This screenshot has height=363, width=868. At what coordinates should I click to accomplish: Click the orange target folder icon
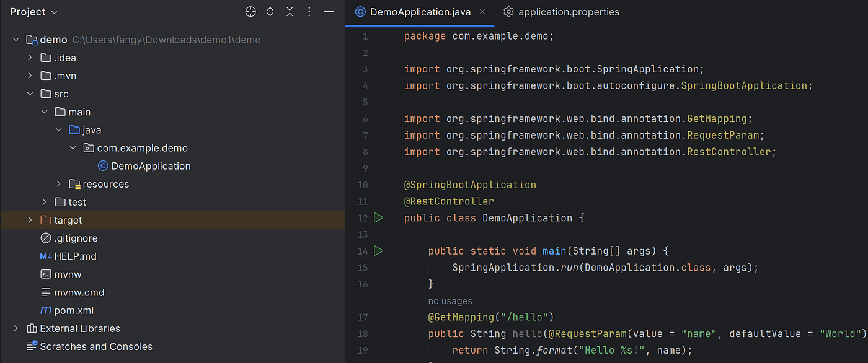coord(45,220)
